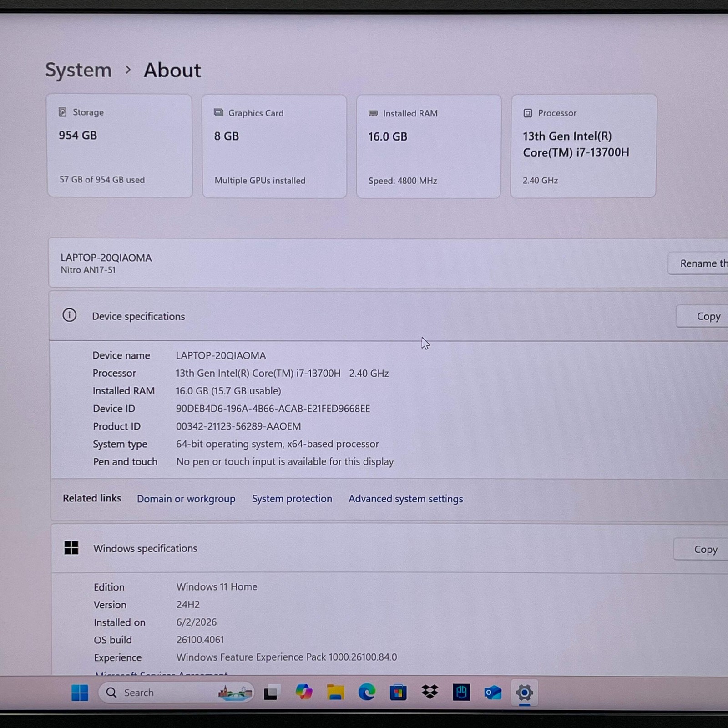The width and height of the screenshot is (728, 728).
Task: Click the search magnifier icon in the taskbar
Action: (111, 693)
